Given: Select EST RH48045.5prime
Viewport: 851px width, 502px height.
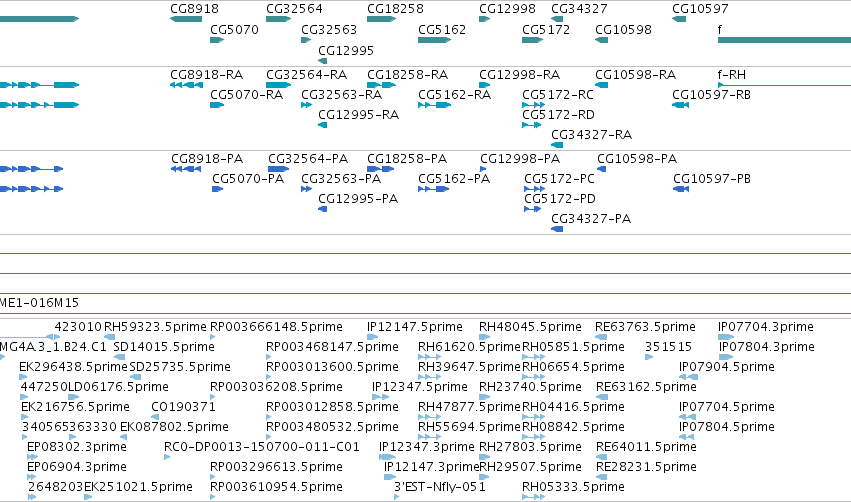Looking at the screenshot, I should coord(530,327).
